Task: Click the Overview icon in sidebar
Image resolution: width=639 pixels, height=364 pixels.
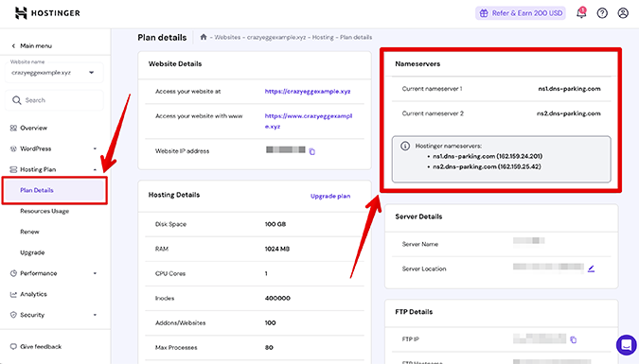Action: (x=13, y=128)
